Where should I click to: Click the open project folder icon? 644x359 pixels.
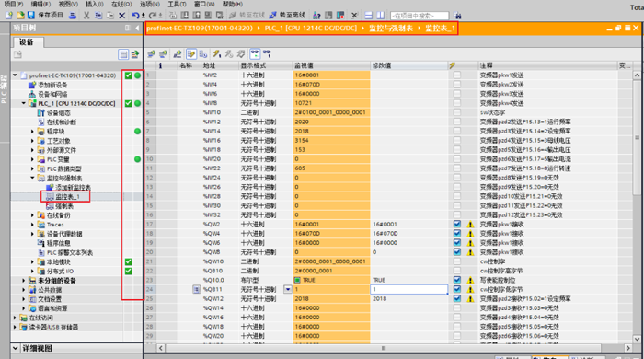[x=19, y=16]
